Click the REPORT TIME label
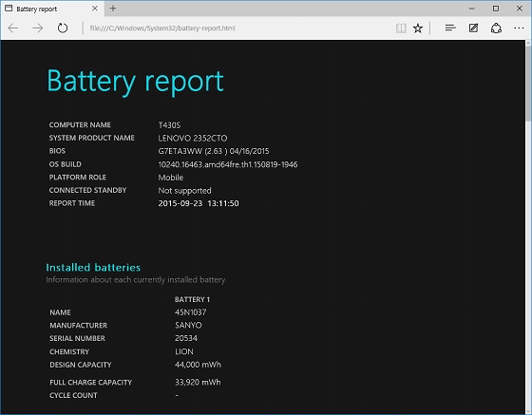The image size is (532, 415). pyautogui.click(x=72, y=203)
